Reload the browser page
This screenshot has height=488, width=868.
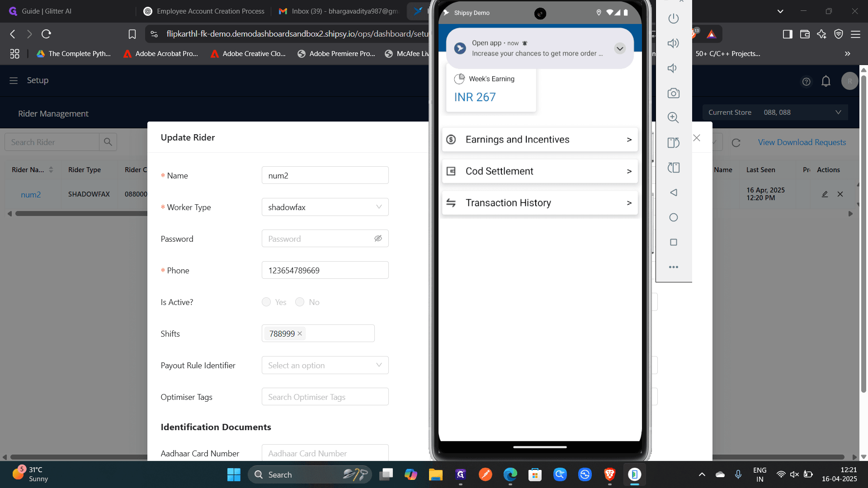46,34
